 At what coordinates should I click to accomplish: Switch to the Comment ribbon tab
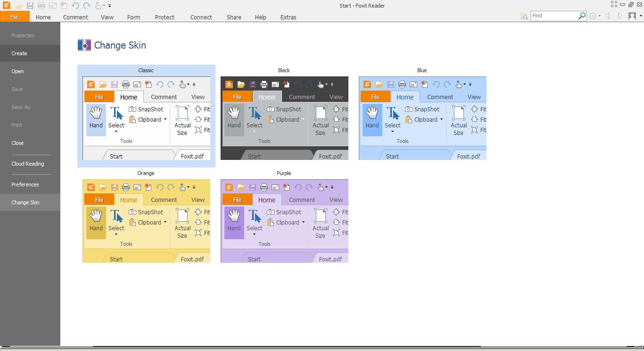76,17
